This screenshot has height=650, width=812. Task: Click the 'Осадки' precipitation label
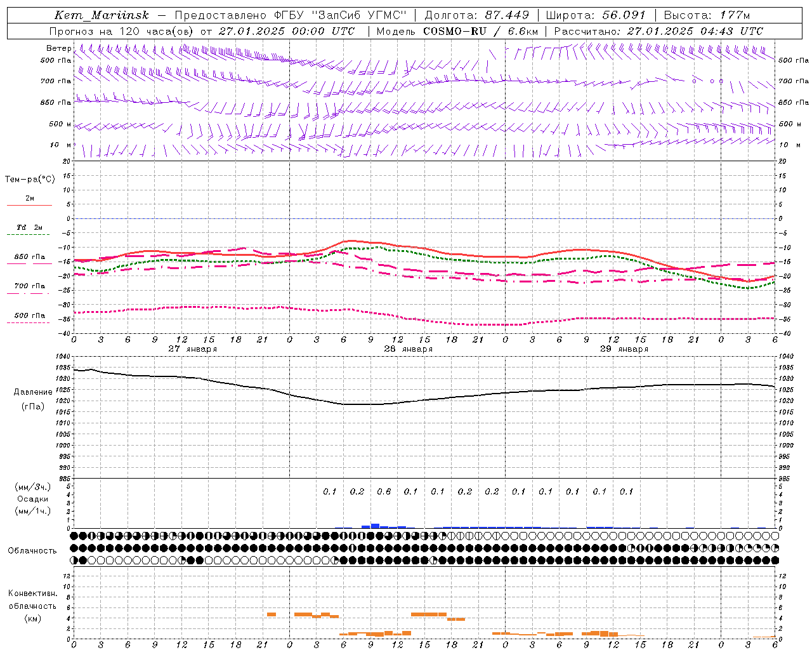point(33,499)
